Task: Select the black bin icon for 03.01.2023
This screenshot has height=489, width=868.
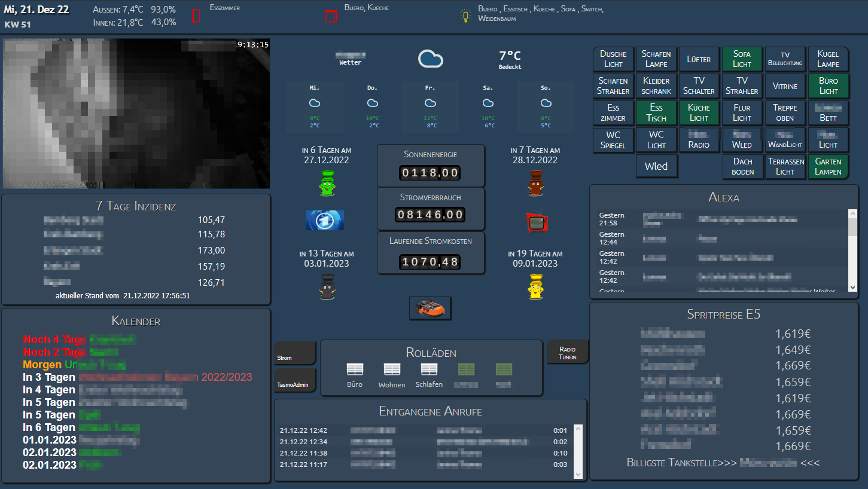Action: pos(326,286)
